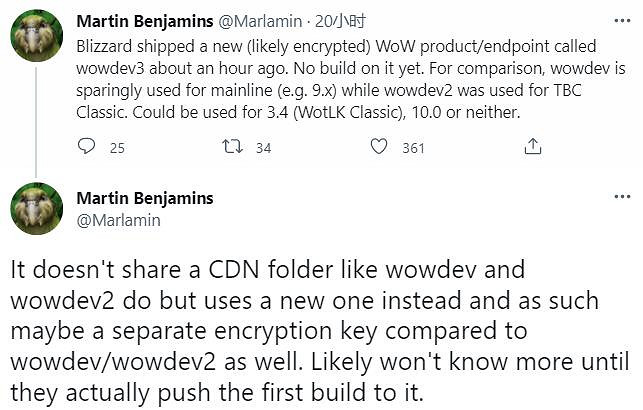Click the retweet count 34
This screenshot has width=643, height=410.
[263, 148]
